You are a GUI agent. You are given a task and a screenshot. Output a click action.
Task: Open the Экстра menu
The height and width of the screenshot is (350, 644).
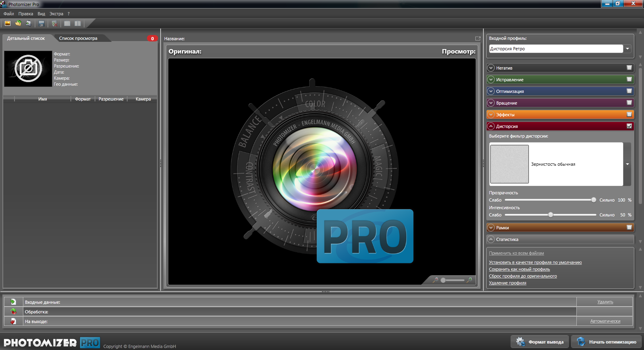(x=56, y=14)
